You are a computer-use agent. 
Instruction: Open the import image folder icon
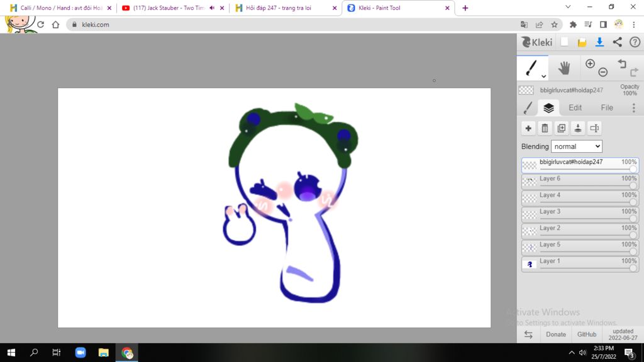(x=582, y=42)
